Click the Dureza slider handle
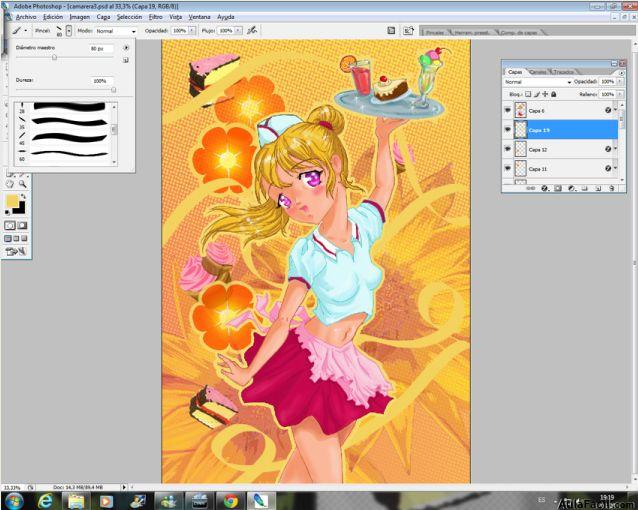This screenshot has height=510, width=638. point(114,90)
